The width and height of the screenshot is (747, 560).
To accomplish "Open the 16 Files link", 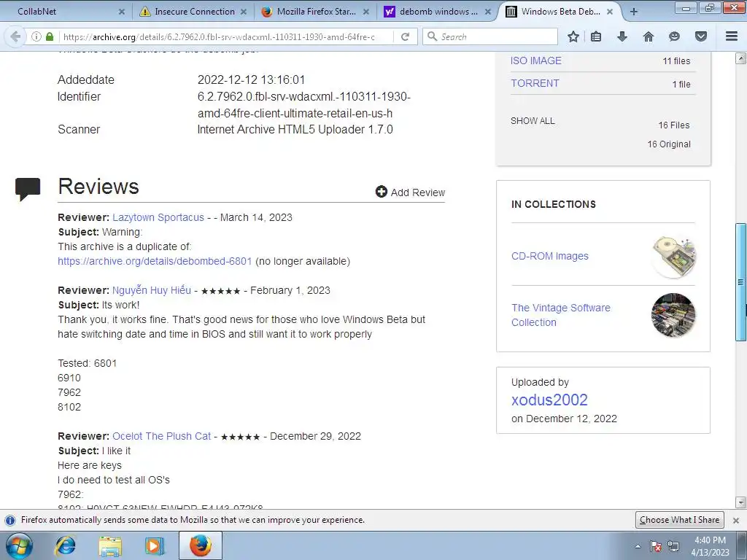I will [673, 125].
